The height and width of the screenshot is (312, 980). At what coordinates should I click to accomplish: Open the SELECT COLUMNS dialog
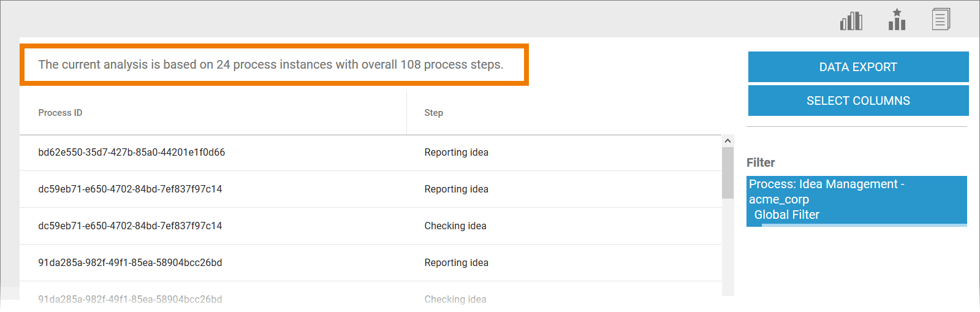pyautogui.click(x=858, y=101)
